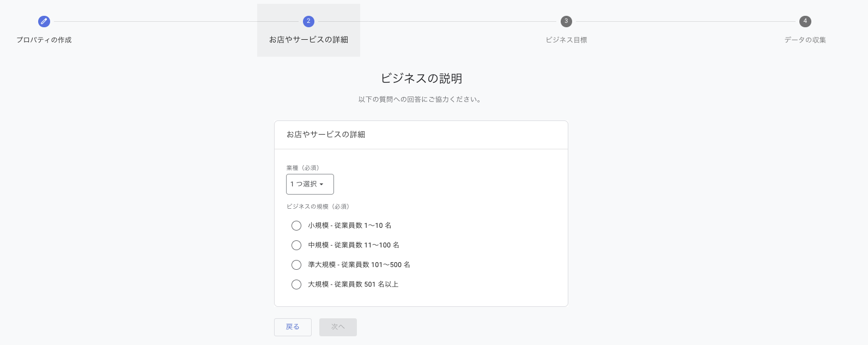The width and height of the screenshot is (868, 345).
Task: Click the 戻る button
Action: [x=293, y=327]
